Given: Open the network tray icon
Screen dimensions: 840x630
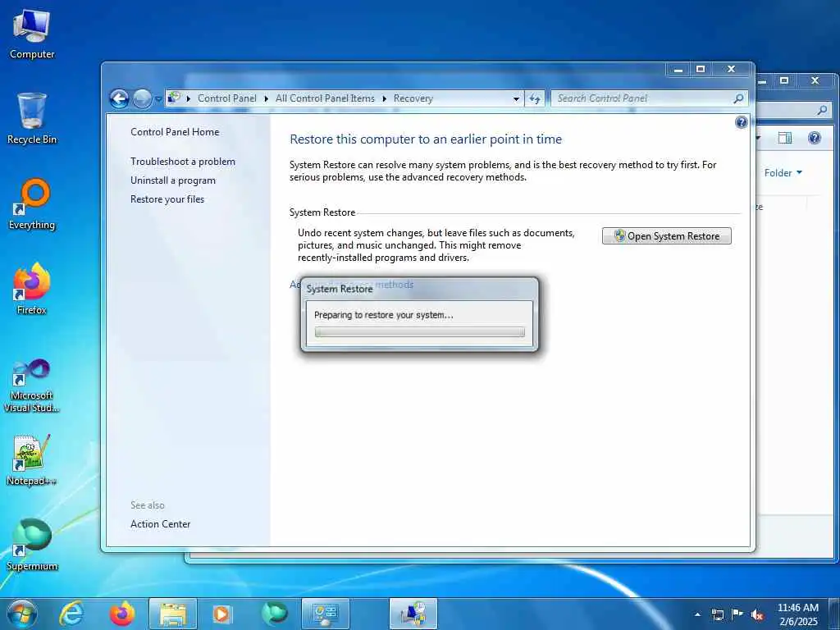Looking at the screenshot, I should pos(717,614).
